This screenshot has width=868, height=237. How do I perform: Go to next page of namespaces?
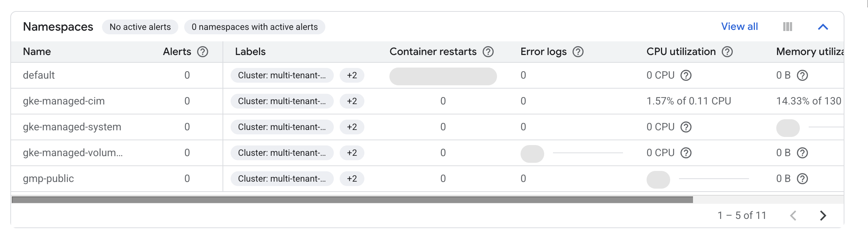(823, 216)
